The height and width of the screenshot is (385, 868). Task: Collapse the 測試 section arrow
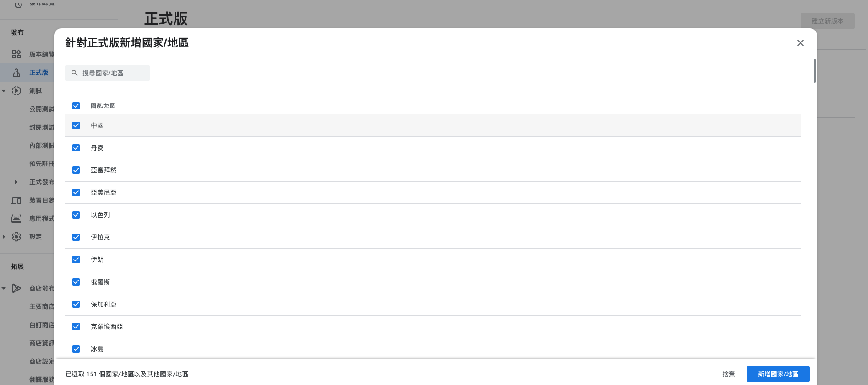[x=4, y=91]
